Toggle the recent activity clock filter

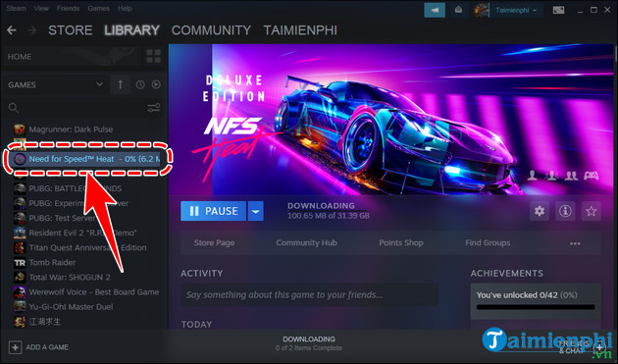140,84
